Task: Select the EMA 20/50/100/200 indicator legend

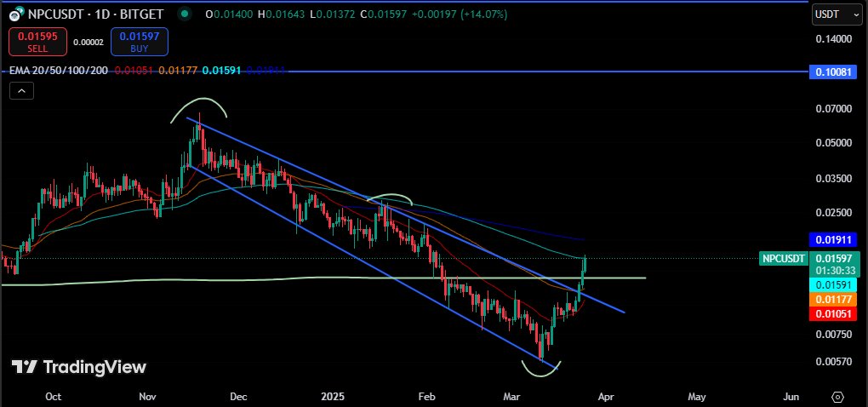Action: pos(60,71)
